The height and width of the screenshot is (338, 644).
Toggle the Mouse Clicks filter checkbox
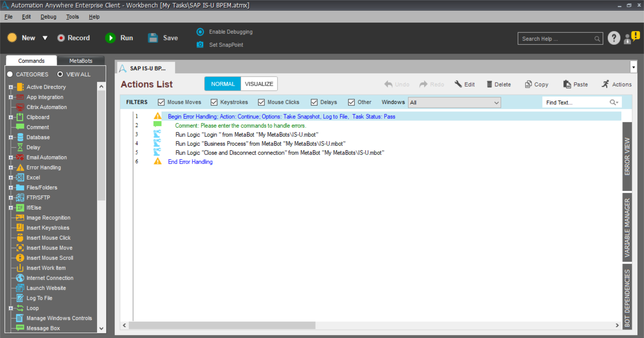point(261,102)
